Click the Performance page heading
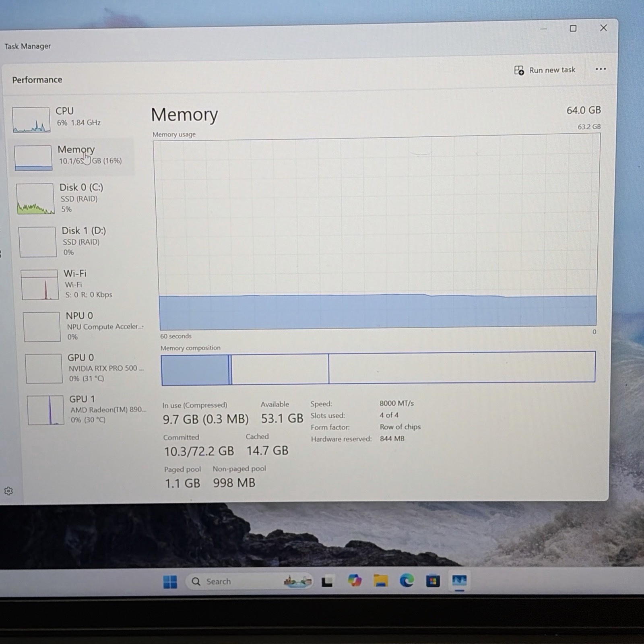This screenshot has width=644, height=644. click(37, 80)
